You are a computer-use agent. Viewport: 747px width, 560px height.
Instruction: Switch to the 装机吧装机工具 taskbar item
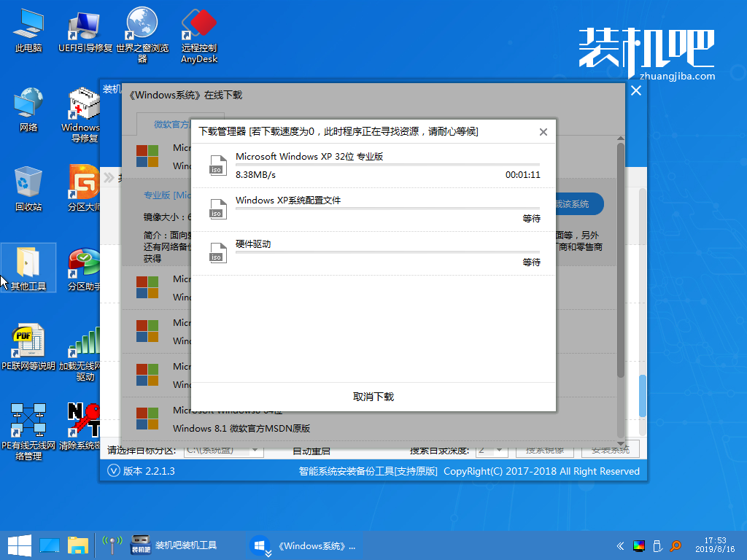pyautogui.click(x=175, y=545)
